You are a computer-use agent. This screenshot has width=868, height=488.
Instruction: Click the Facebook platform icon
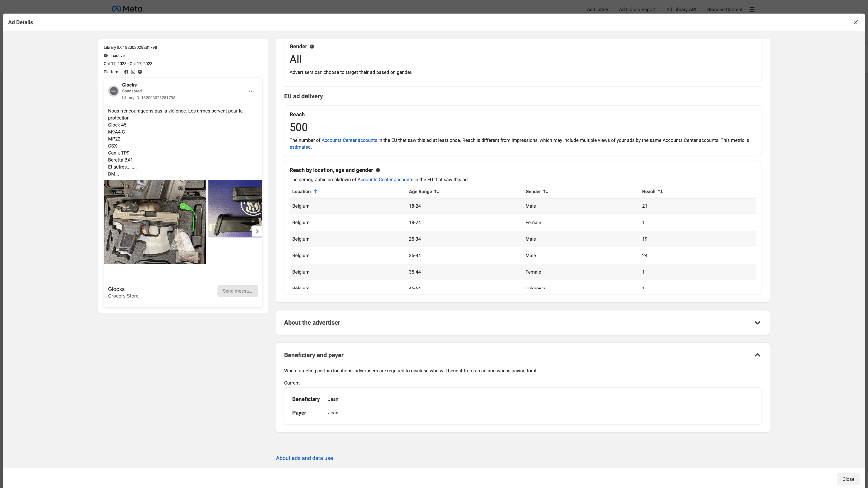pos(126,72)
